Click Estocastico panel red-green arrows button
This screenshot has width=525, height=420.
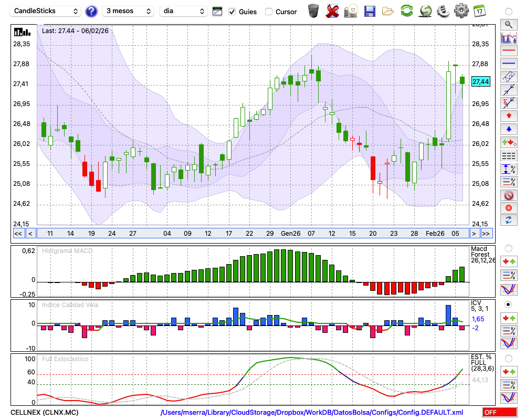509,371
